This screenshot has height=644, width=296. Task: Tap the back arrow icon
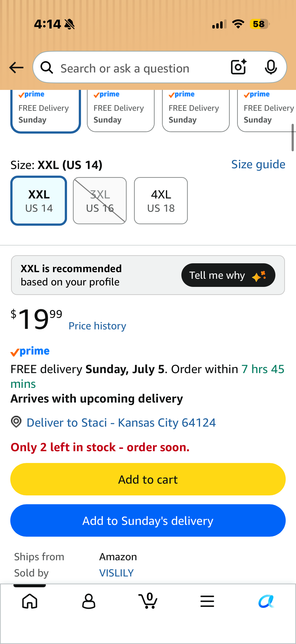click(16, 68)
